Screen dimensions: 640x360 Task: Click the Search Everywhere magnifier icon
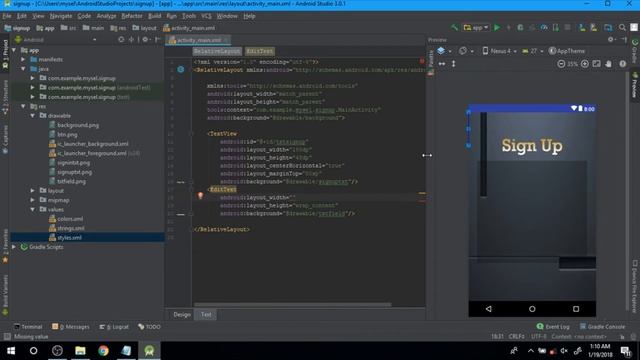point(622,27)
